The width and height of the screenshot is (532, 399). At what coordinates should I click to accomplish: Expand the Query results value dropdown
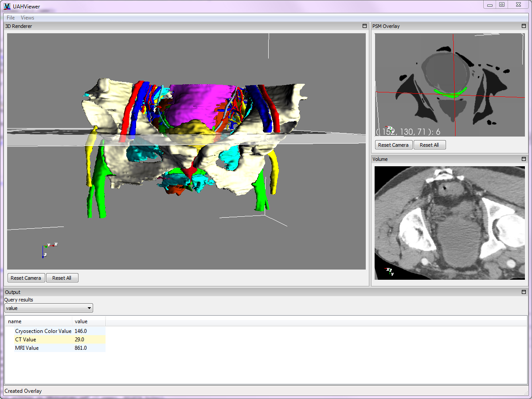[x=49, y=308]
